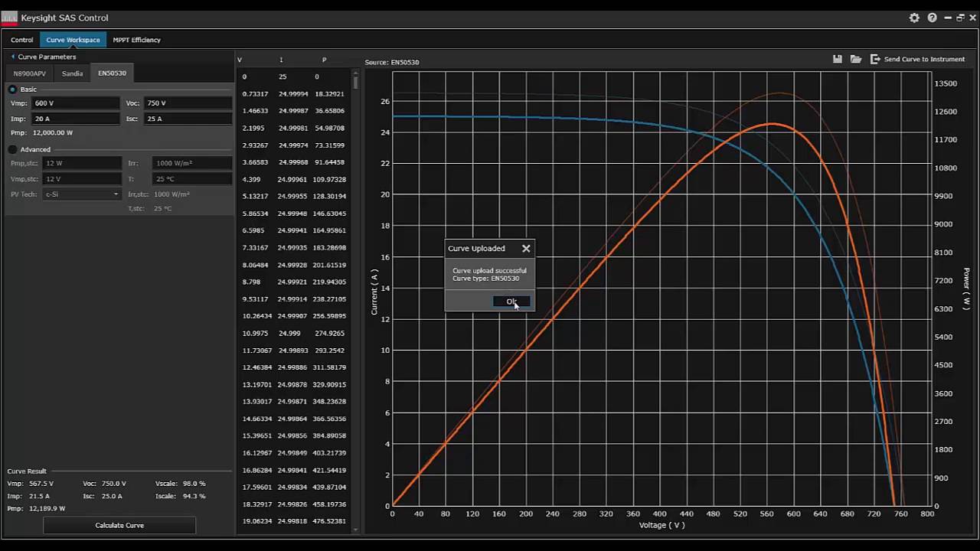Click the Keysight logo icon in title bar
This screenshot has width=980, height=551.
click(x=9, y=18)
